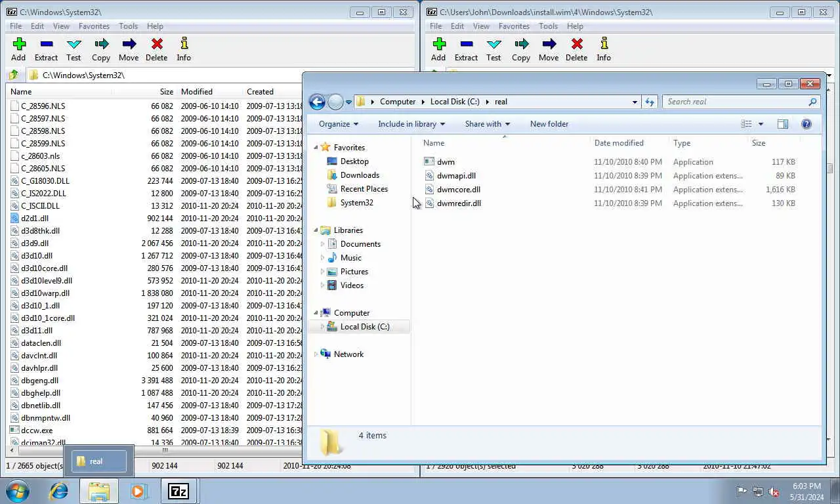Open Downloads in Favorites sidebar
Image resolution: width=840 pixels, height=504 pixels.
tap(360, 175)
